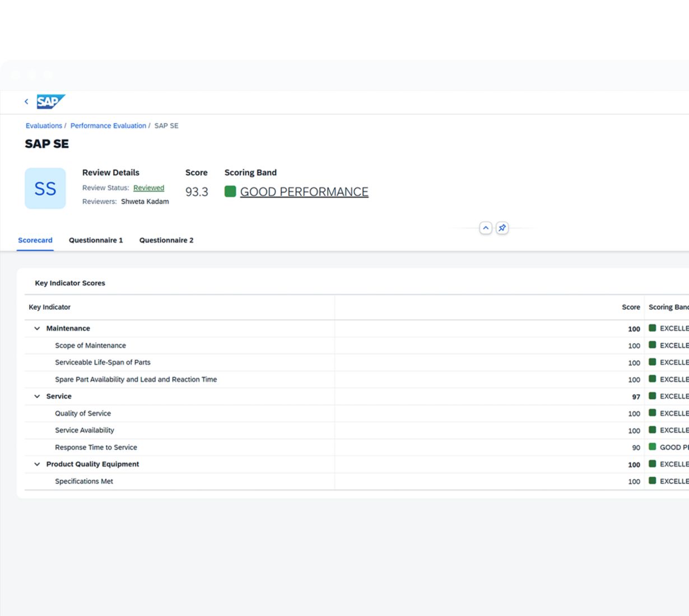Open the GOOD PERFORMANCE scoring band link
The height and width of the screenshot is (616, 689).
[304, 192]
